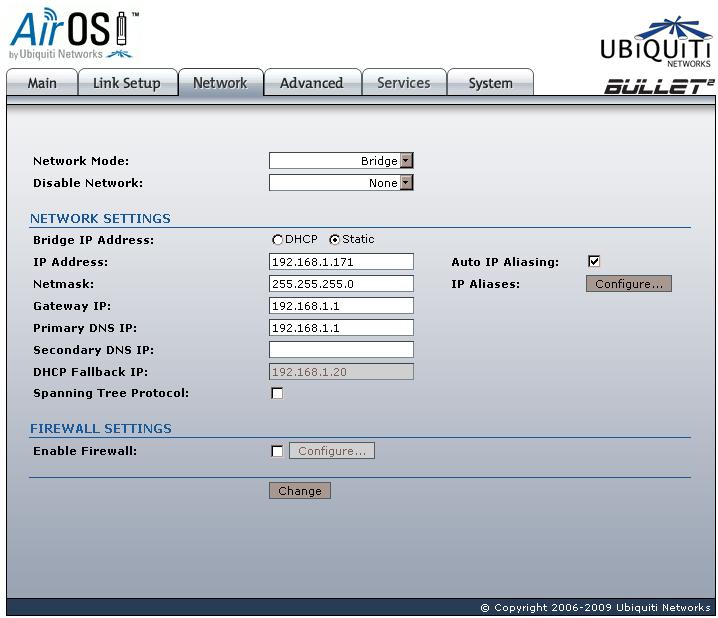
Task: Select the Gateway IP field
Action: 341,306
